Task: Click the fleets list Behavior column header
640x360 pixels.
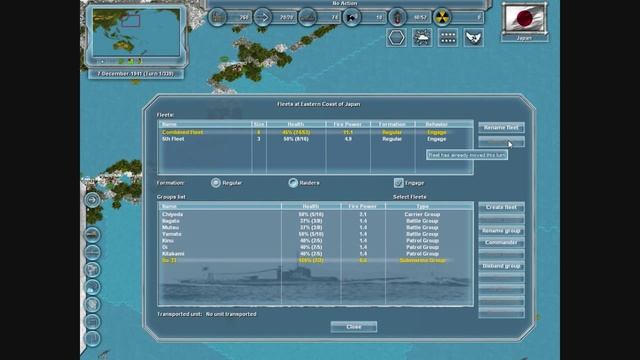Action: [436, 124]
